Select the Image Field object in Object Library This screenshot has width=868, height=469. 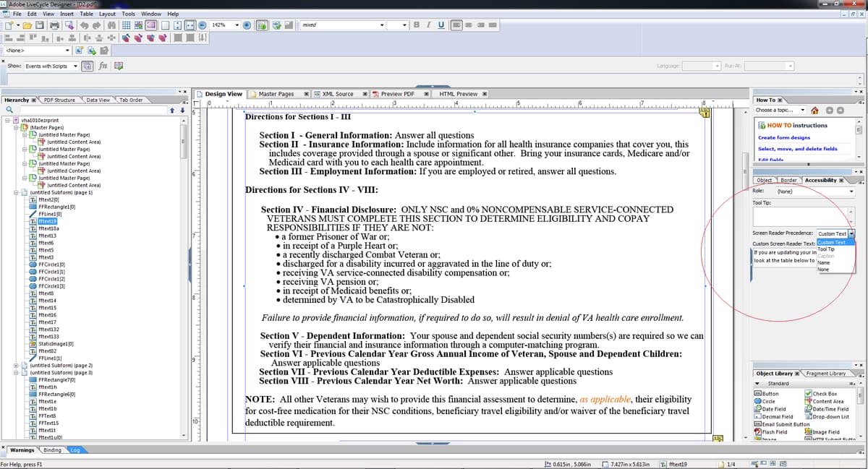825,431
